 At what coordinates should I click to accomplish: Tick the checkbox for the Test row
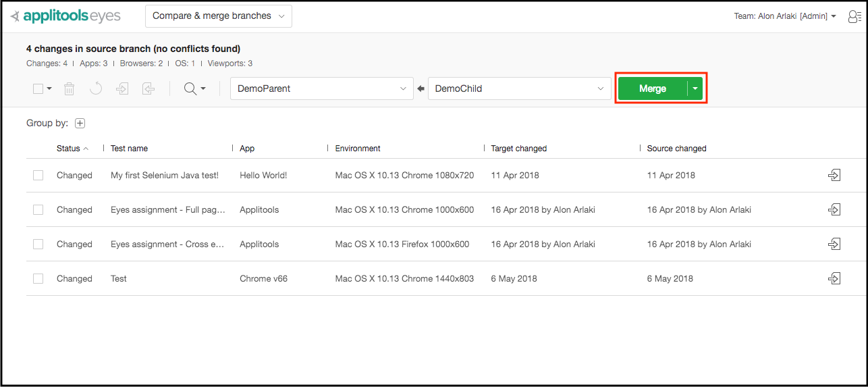[x=38, y=278]
